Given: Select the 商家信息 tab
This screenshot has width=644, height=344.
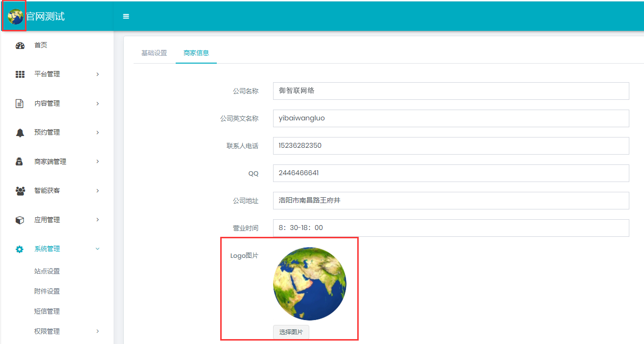Looking at the screenshot, I should point(196,53).
